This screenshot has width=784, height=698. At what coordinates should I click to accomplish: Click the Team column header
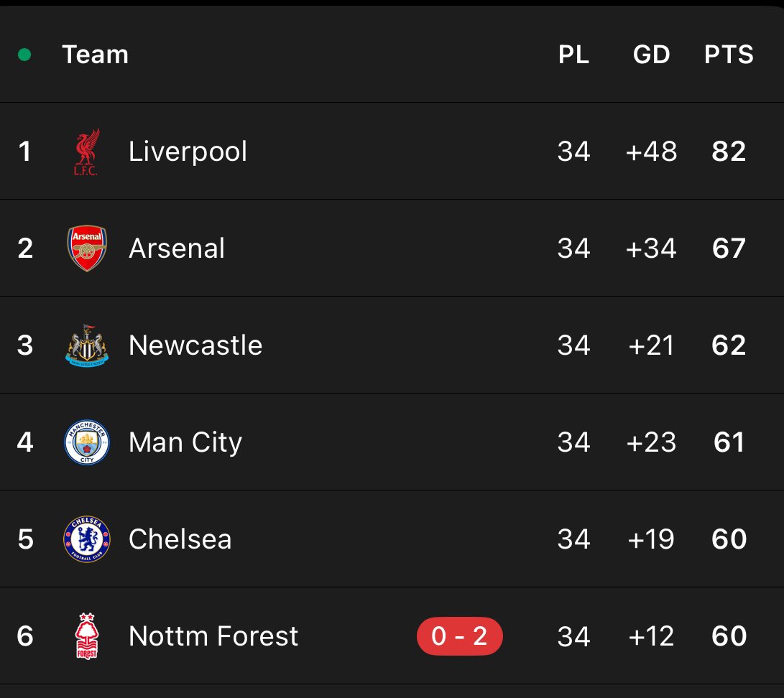[x=95, y=55]
